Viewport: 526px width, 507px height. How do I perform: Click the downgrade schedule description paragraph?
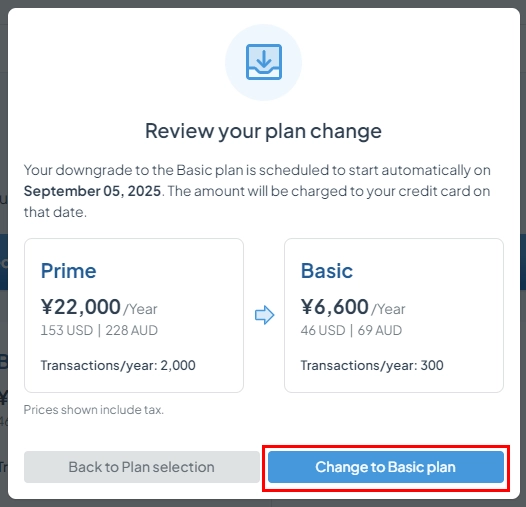[x=257, y=191]
